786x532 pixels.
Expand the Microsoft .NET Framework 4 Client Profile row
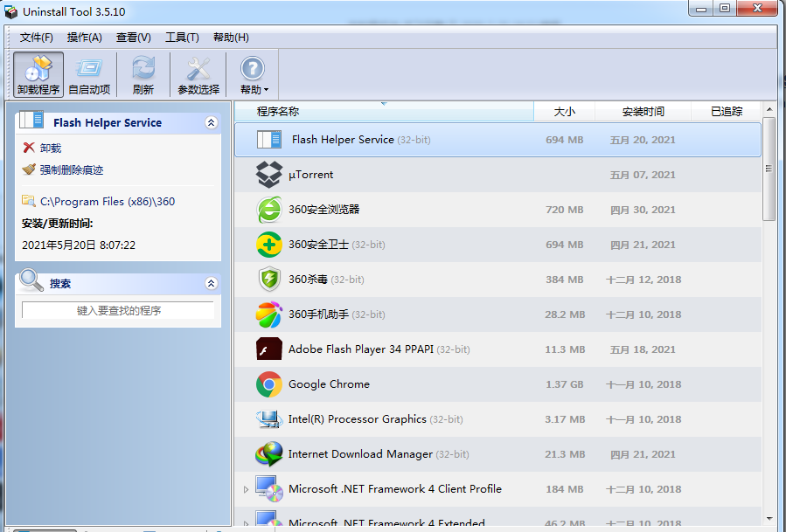tap(246, 489)
